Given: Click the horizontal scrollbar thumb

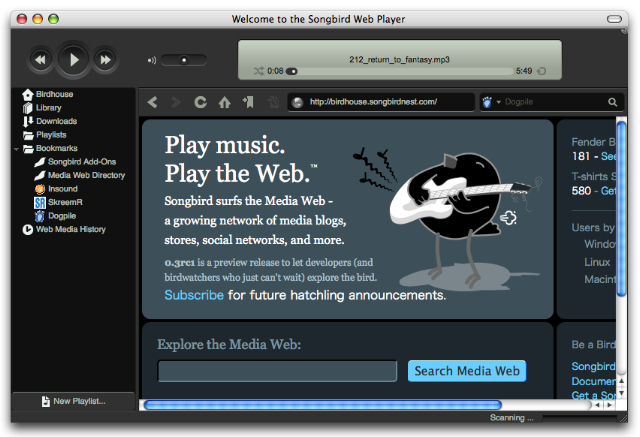Looking at the screenshot, I should (x=323, y=405).
